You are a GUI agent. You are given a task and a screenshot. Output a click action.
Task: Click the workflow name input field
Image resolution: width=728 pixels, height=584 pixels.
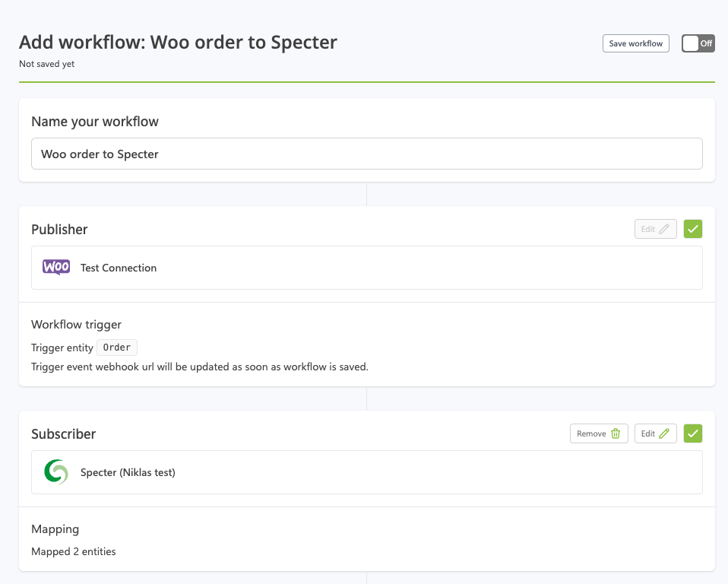(366, 154)
